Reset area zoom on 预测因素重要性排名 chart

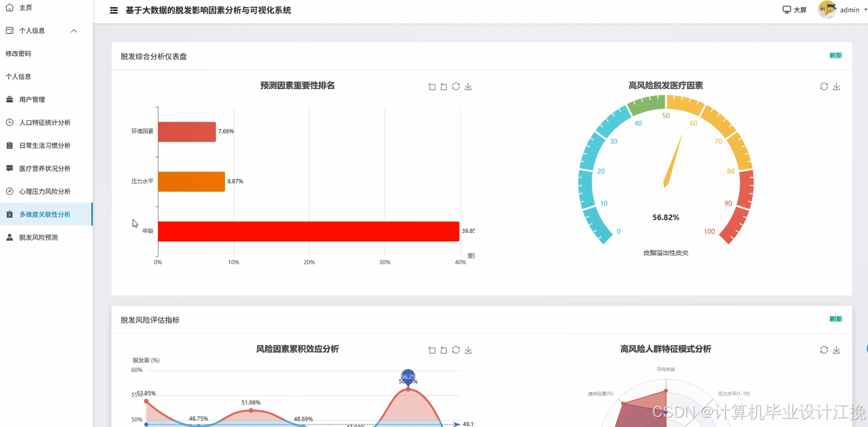tap(444, 87)
